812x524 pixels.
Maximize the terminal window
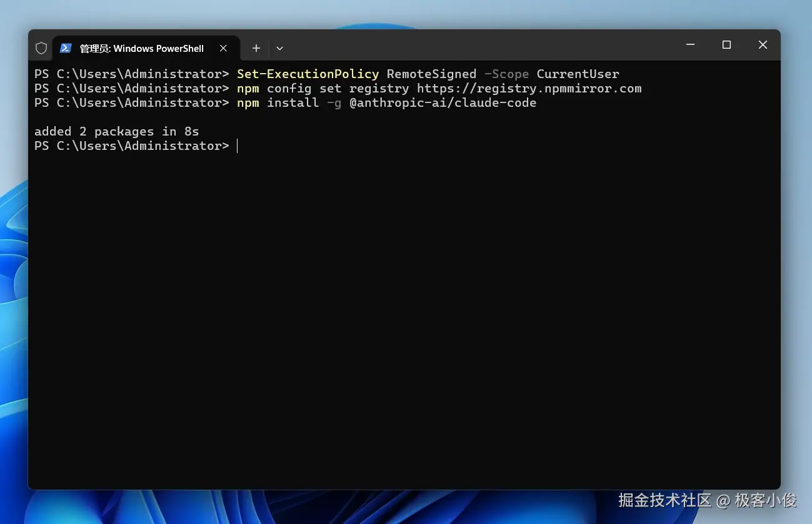coord(726,45)
